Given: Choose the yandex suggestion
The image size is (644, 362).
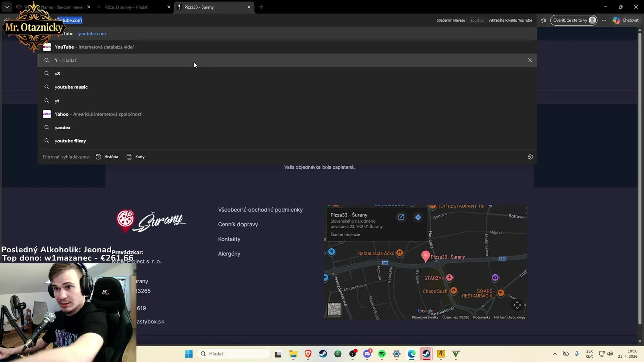Looking at the screenshot, I should click(x=287, y=127).
